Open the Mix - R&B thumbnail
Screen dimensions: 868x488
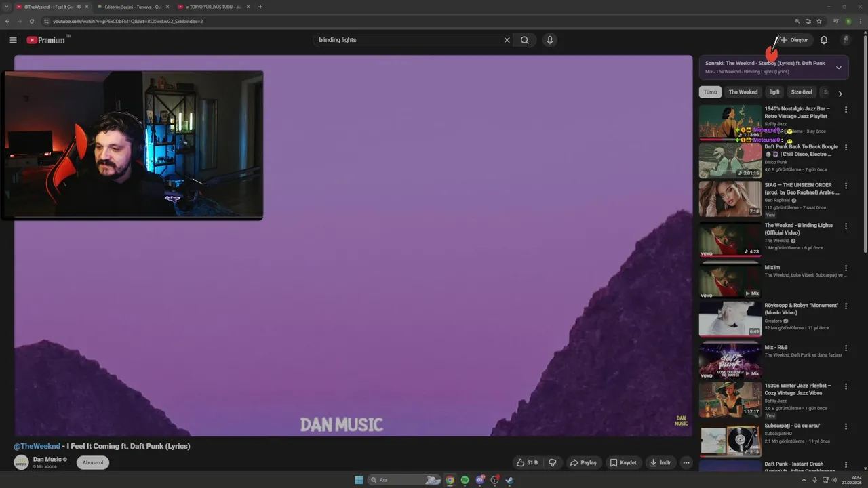(x=730, y=361)
